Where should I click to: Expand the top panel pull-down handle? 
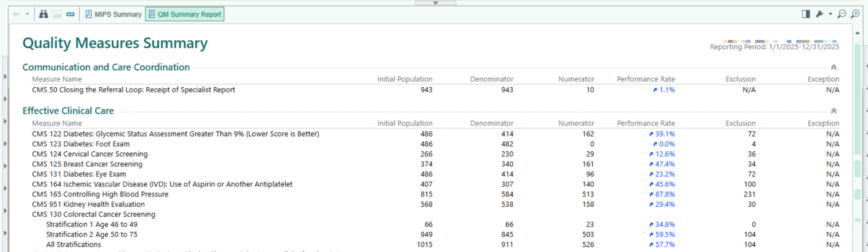click(435, 3)
